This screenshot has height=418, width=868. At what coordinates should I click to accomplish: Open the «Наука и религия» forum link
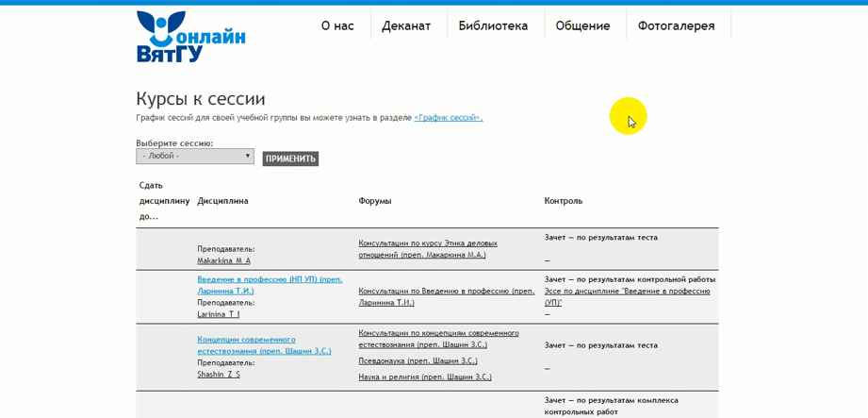click(x=424, y=376)
